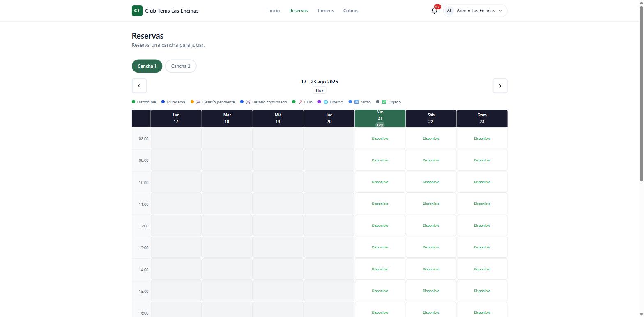Click the Lun 17 column header
The image size is (644, 317).
[x=176, y=118]
